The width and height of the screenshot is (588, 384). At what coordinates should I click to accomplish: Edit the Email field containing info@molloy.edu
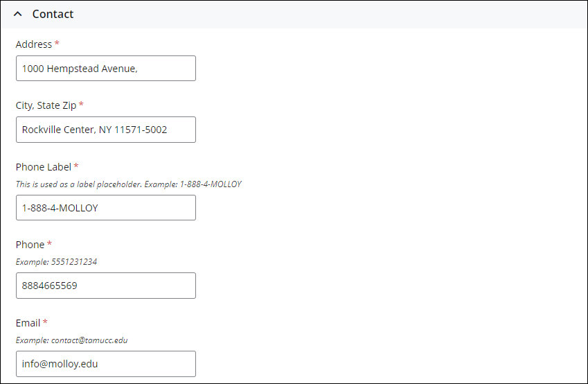[x=106, y=364]
